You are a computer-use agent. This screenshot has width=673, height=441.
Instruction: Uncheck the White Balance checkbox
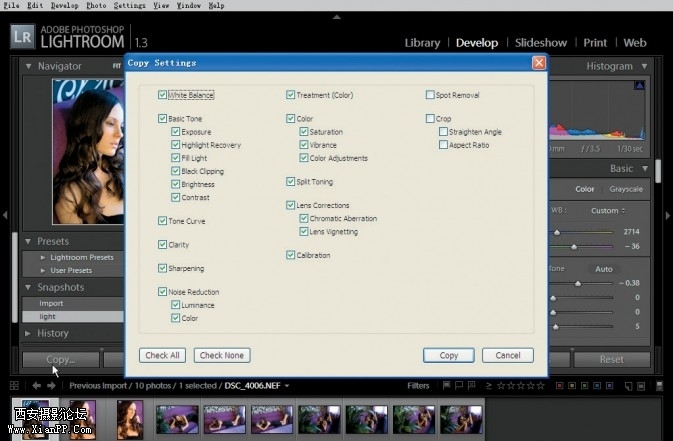163,95
